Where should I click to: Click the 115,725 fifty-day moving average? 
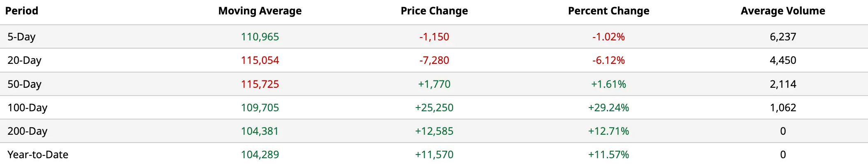[x=260, y=84]
